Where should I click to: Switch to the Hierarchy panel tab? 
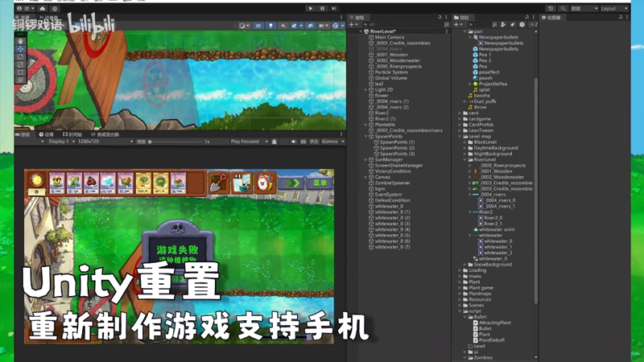point(357,17)
